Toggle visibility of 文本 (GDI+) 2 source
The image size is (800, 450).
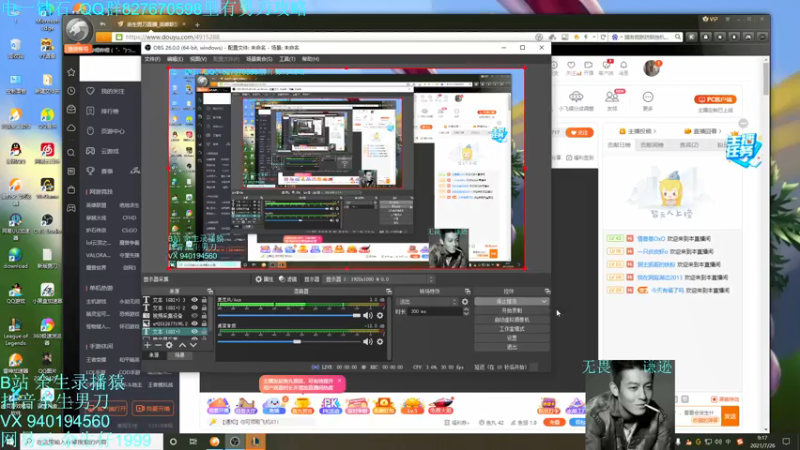(x=194, y=308)
